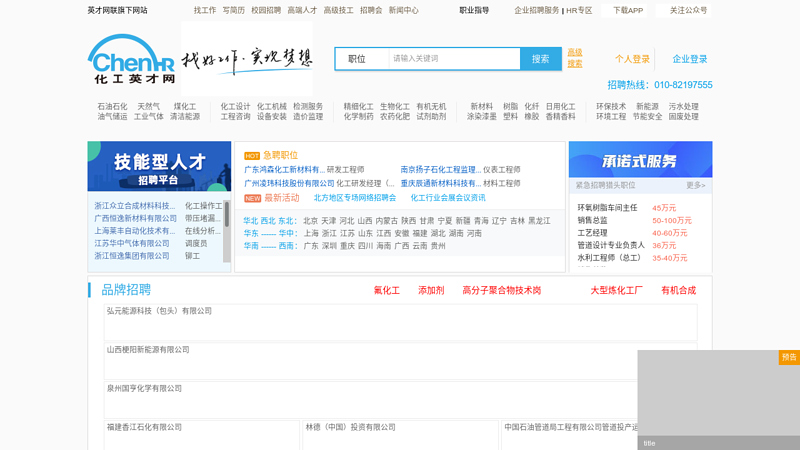Select 化工设计 industry category
Image resolution: width=800 pixels, height=450 pixels.
[x=235, y=107]
